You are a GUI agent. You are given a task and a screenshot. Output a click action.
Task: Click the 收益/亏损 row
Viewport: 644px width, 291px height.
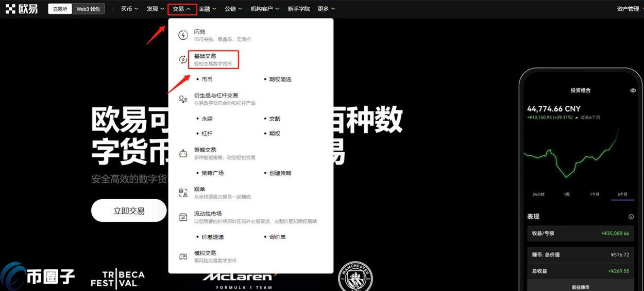tap(580, 233)
